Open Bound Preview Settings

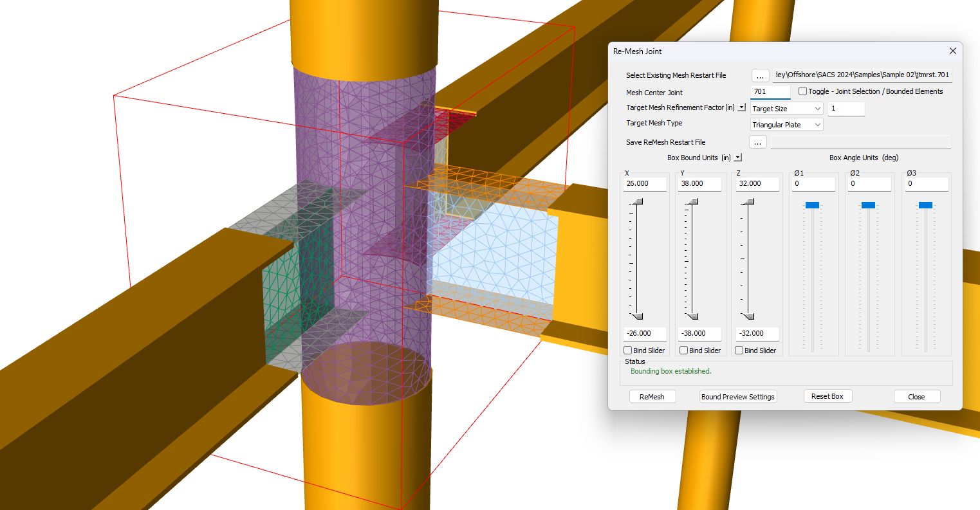click(737, 397)
